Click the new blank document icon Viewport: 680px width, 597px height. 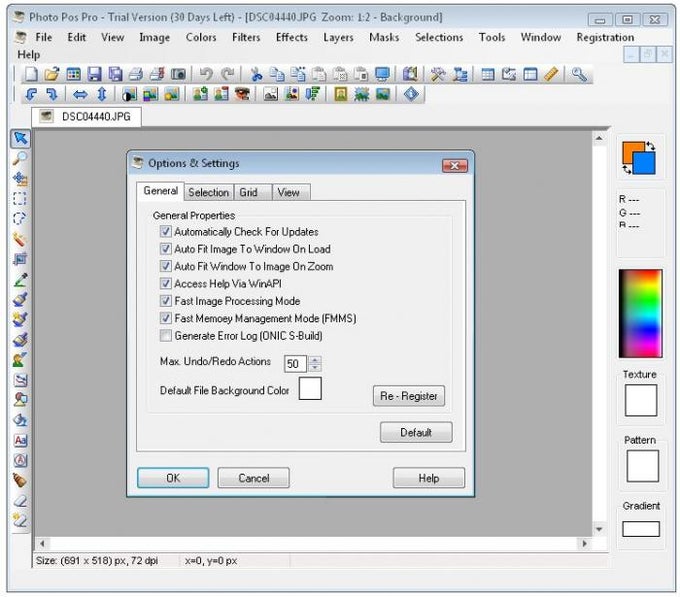(x=31, y=75)
